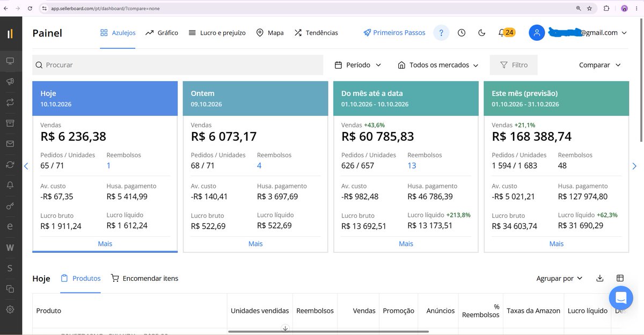
Task: Switch to Azulejos tab
Action: click(118, 33)
